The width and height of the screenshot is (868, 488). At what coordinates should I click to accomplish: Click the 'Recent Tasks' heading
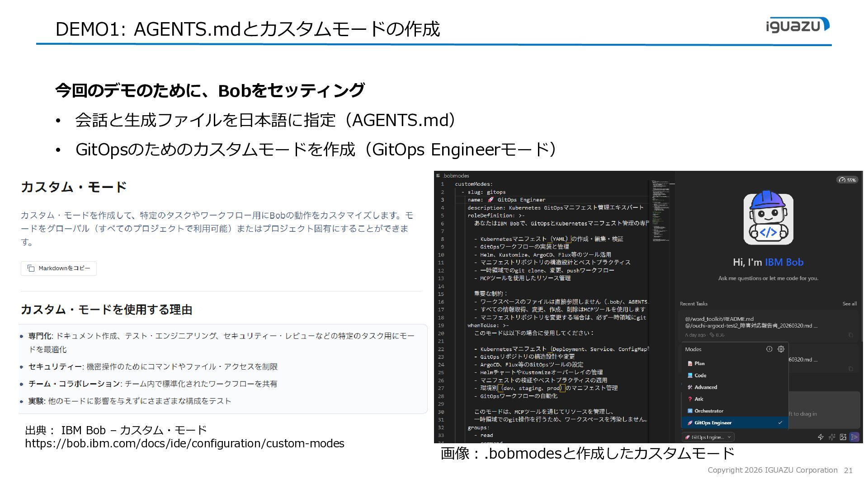693,304
